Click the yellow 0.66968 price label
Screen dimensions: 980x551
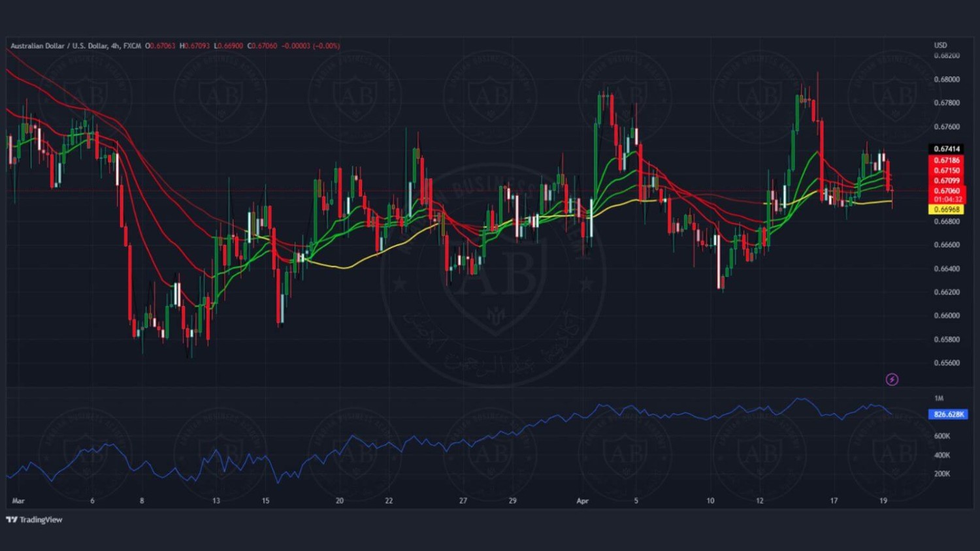click(946, 210)
